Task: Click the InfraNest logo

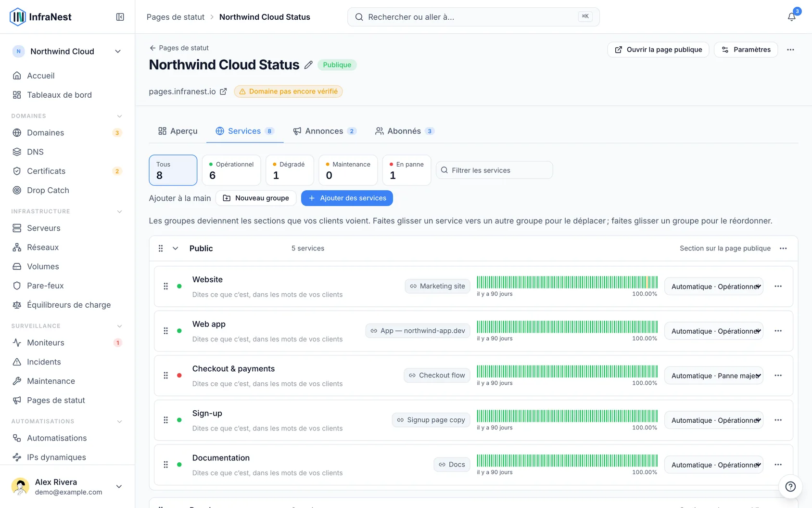Action: 40,17
